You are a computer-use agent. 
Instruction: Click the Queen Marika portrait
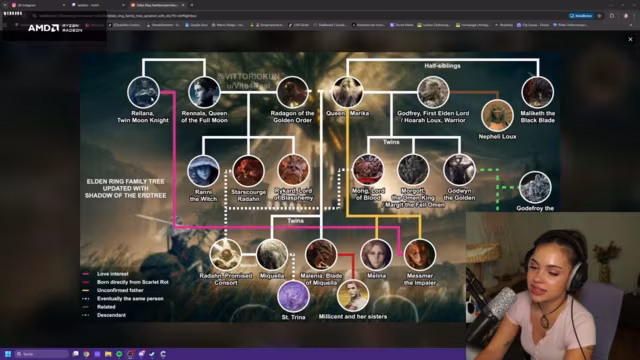(347, 92)
